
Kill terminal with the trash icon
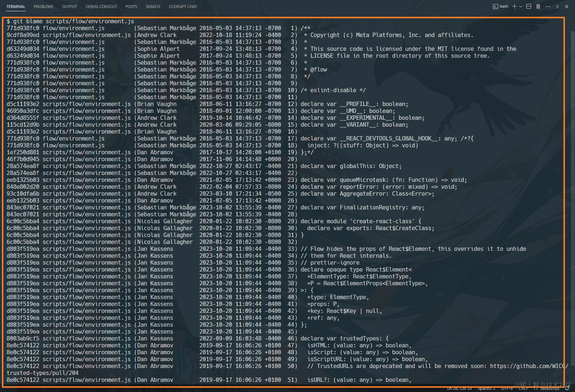538,7
